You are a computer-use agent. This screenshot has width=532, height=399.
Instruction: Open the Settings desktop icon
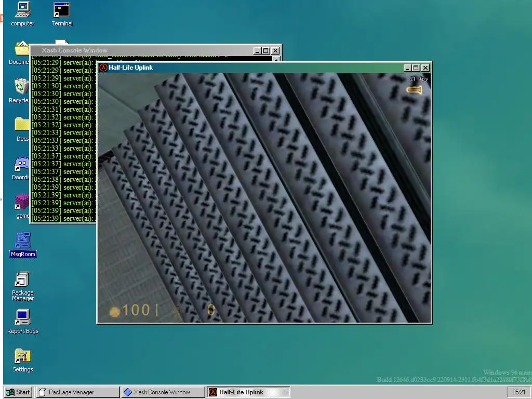coord(23,361)
